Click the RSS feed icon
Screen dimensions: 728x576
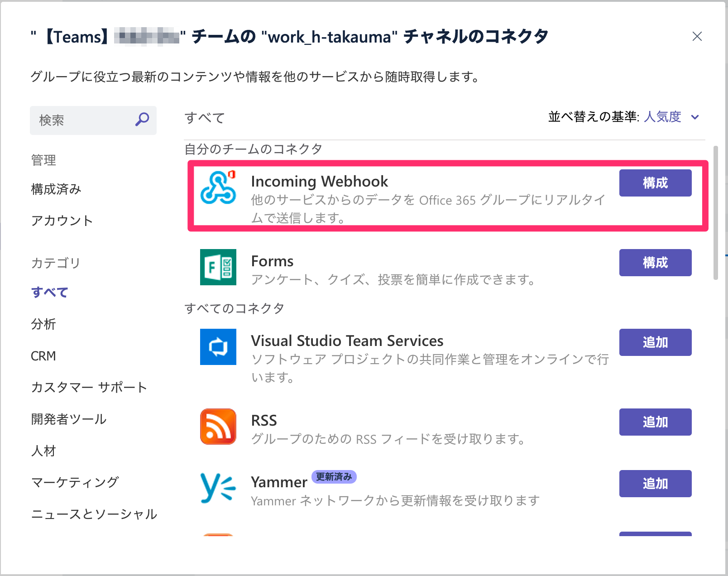218,427
